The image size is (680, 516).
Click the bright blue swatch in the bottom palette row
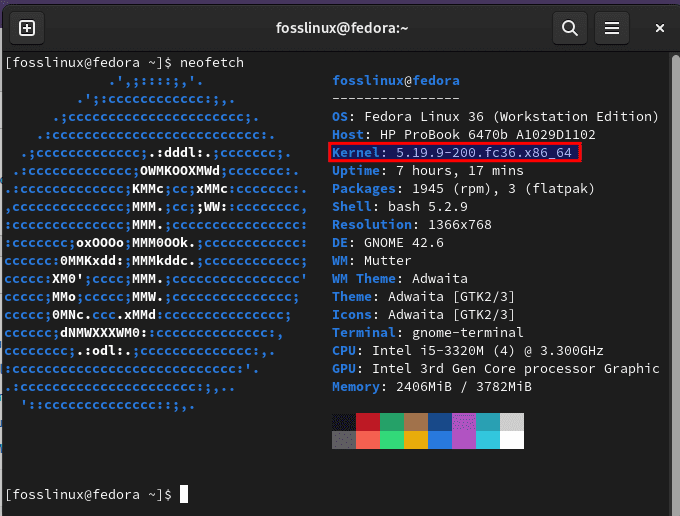pyautogui.click(x=440, y=440)
